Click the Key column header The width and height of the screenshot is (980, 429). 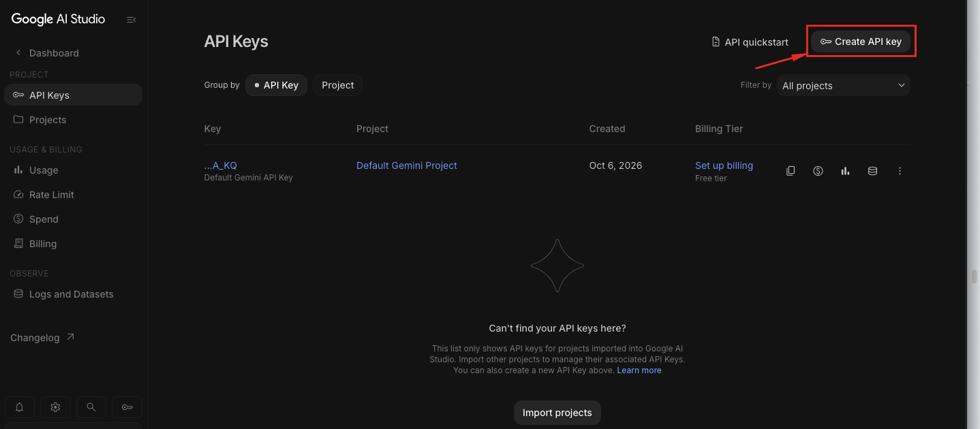[213, 129]
